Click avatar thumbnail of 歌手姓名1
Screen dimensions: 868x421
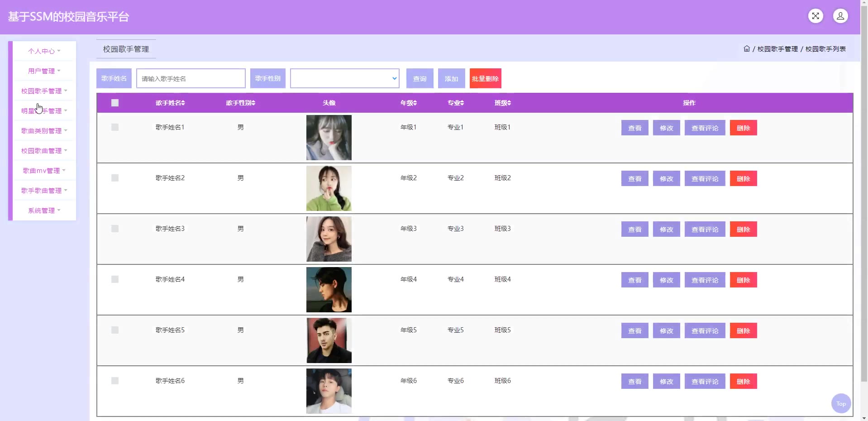point(329,138)
